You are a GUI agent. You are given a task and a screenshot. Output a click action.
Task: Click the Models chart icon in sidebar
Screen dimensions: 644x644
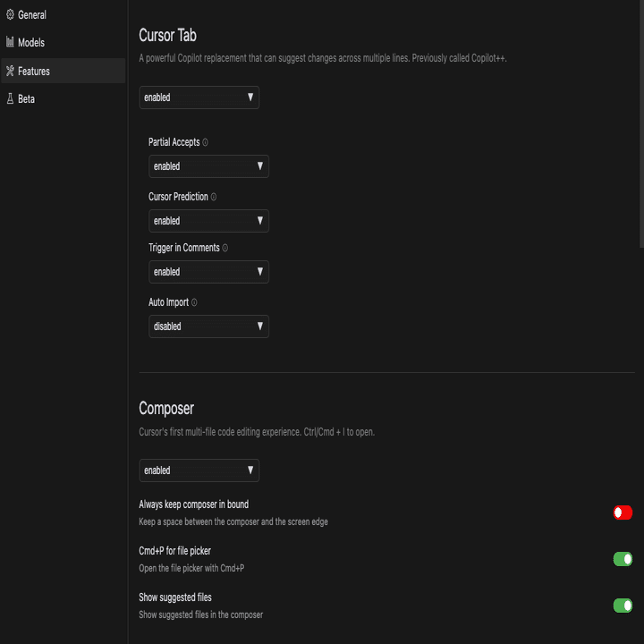pos(10,42)
